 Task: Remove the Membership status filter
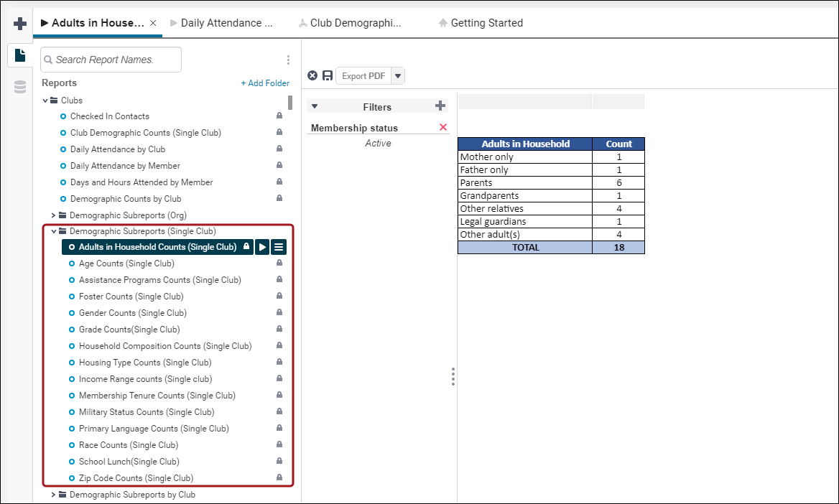tap(443, 127)
